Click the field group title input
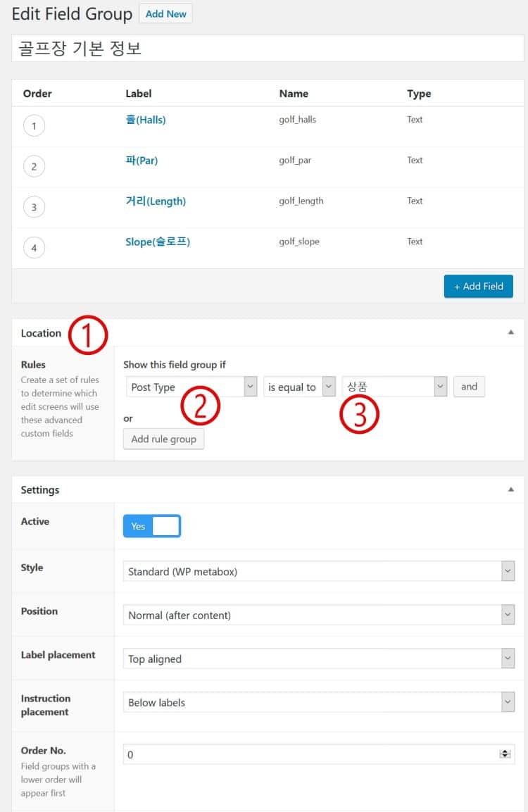The height and width of the screenshot is (812, 528). tap(268, 49)
